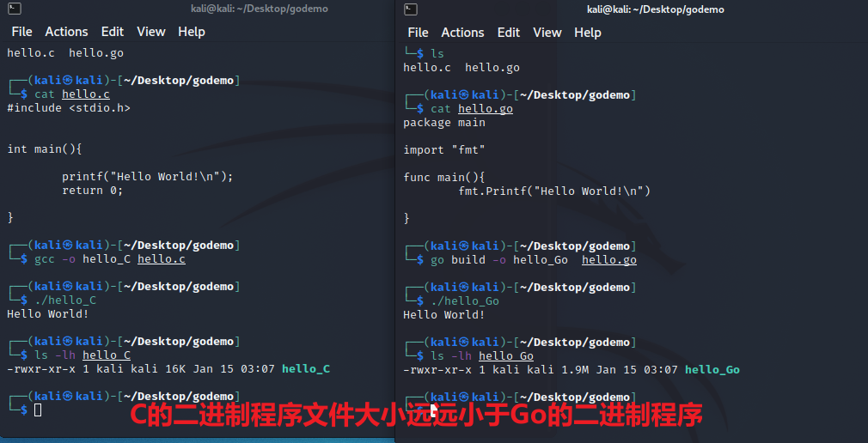Click green hello_C filename in ls output
The width and height of the screenshot is (868, 443).
click(306, 369)
